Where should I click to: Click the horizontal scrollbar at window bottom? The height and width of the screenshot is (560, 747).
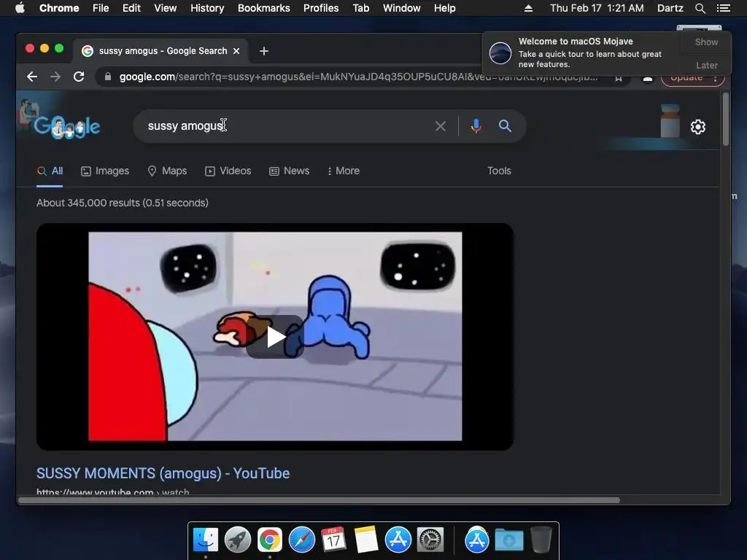click(x=320, y=500)
